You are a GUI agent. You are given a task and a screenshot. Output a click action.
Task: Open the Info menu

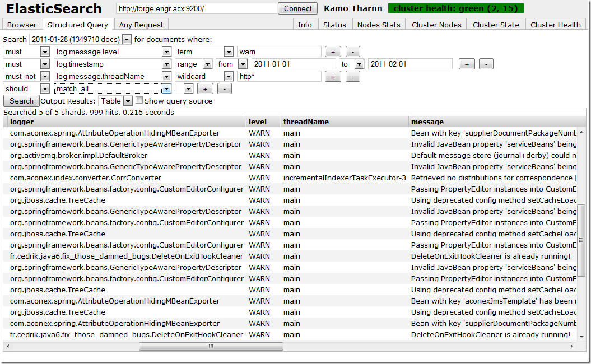pyautogui.click(x=305, y=25)
